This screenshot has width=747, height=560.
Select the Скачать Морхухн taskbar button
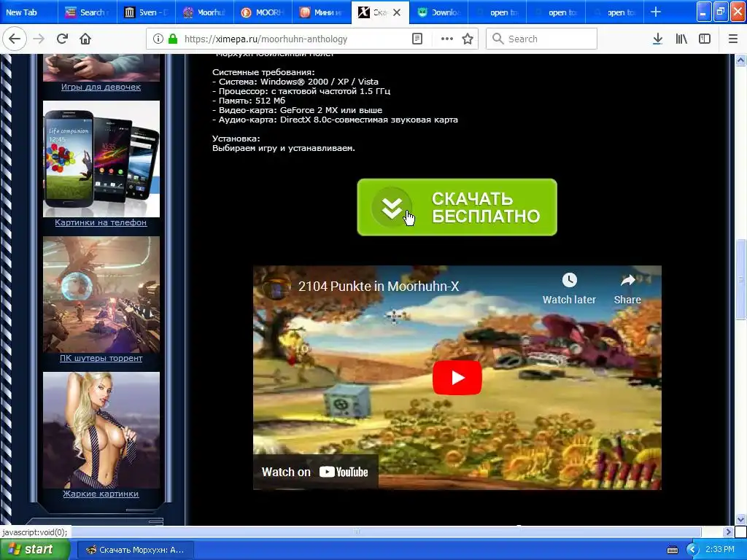pos(135,550)
